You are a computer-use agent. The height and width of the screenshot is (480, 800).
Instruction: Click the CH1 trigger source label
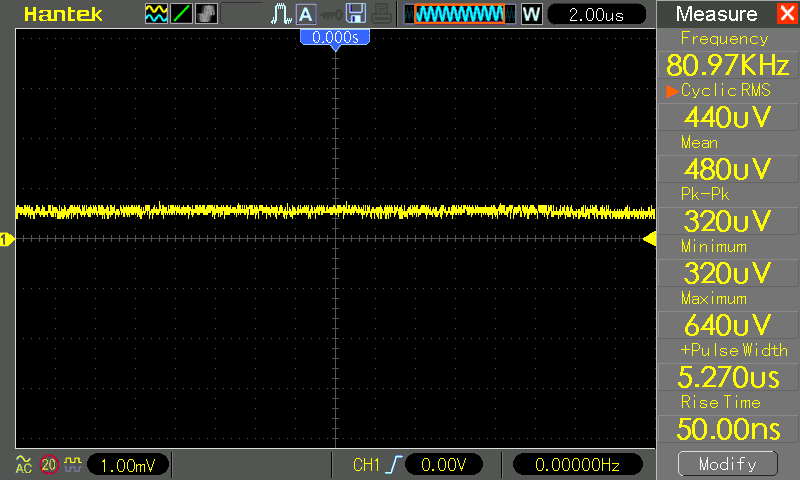tap(366, 465)
